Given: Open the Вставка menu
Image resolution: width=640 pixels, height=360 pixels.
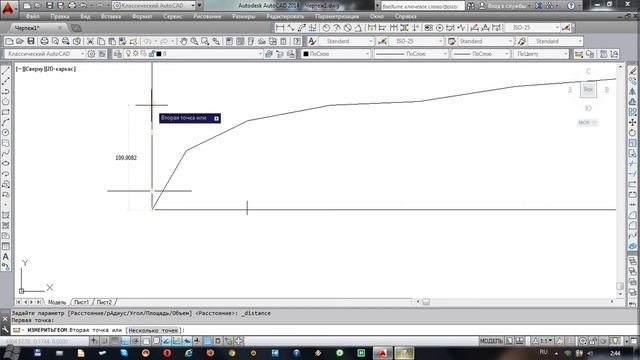Looking at the screenshot, I should (x=111, y=16).
